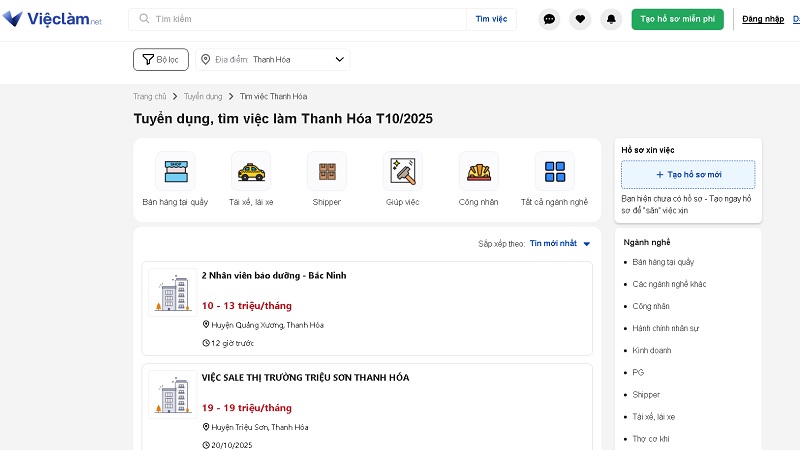Image resolution: width=800 pixels, height=450 pixels.
Task: Open job 2 Nhân viên bảo dưỡng - Bắc Ninh
Action: (274, 276)
